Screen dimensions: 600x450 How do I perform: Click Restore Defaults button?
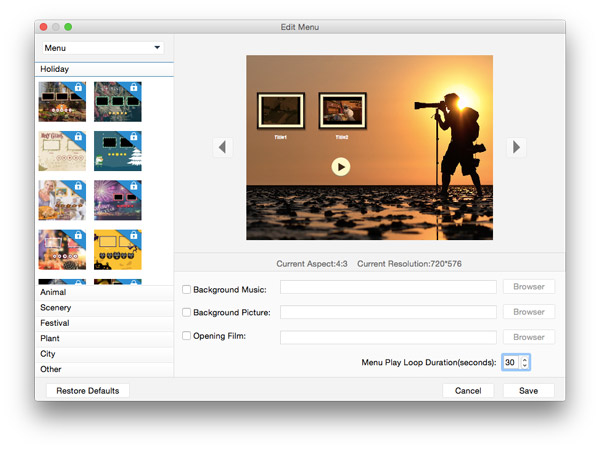(x=88, y=391)
